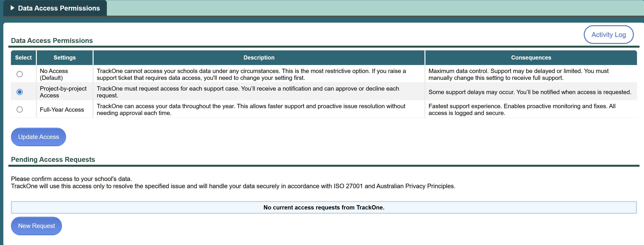This screenshot has width=644, height=245.
Task: Click the No Access consequences text
Action: pyautogui.click(x=518, y=74)
